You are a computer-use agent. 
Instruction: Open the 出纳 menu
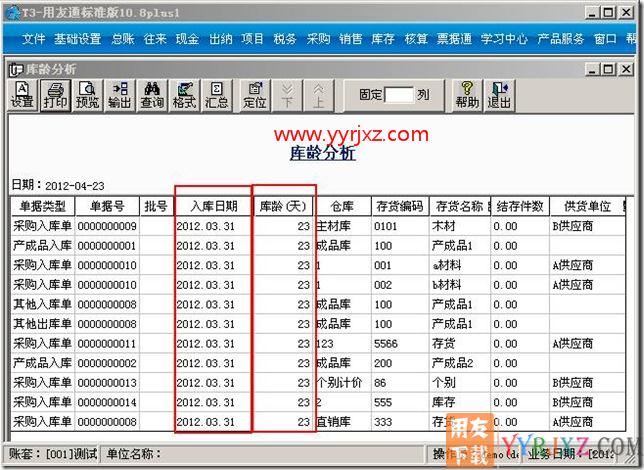(221, 39)
